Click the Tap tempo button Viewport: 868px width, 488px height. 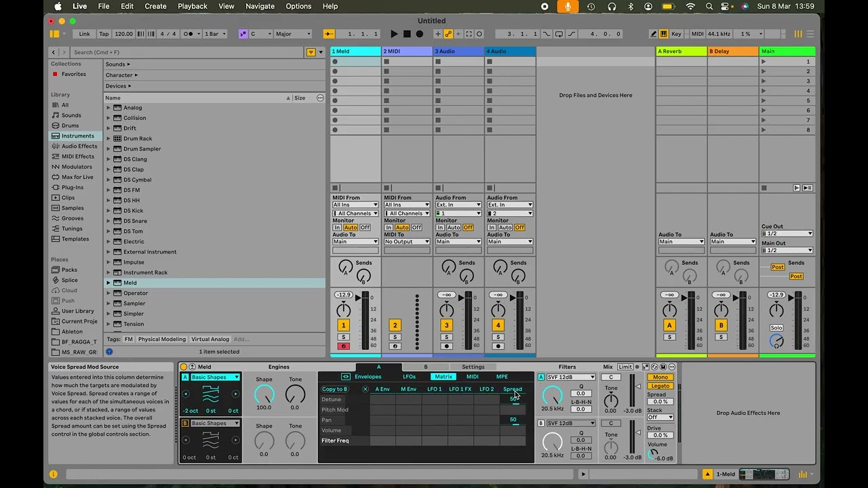tap(104, 34)
